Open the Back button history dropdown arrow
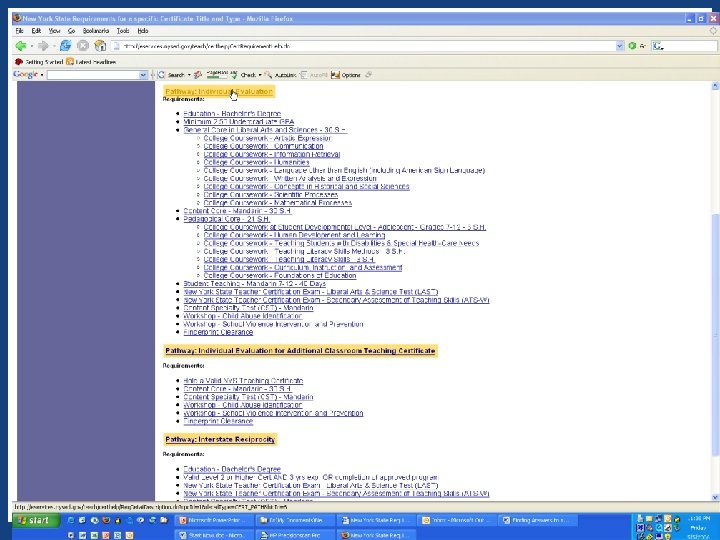This screenshot has height=540, width=720. tap(31, 46)
